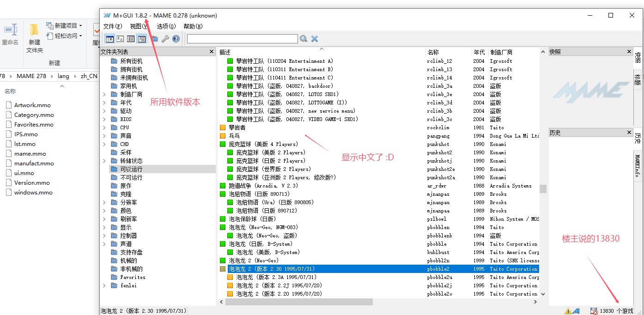Click the blue folder directories icon

(x=155, y=39)
